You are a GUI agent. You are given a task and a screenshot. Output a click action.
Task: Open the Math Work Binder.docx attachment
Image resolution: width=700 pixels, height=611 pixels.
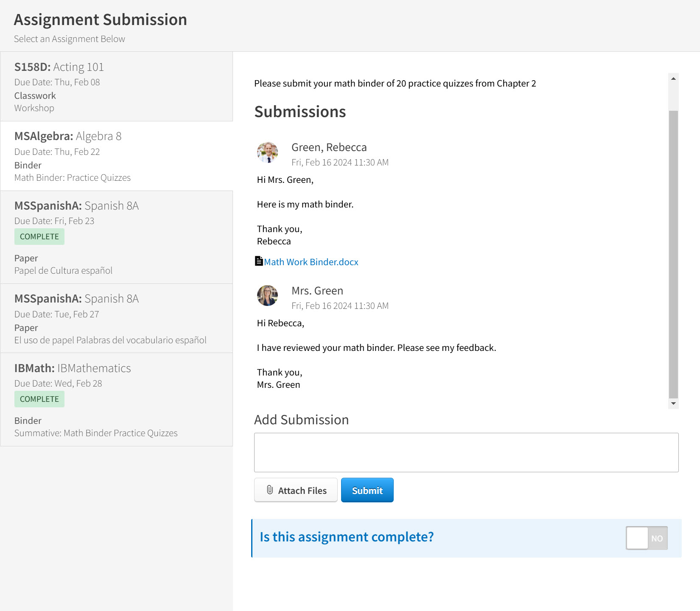pyautogui.click(x=311, y=262)
